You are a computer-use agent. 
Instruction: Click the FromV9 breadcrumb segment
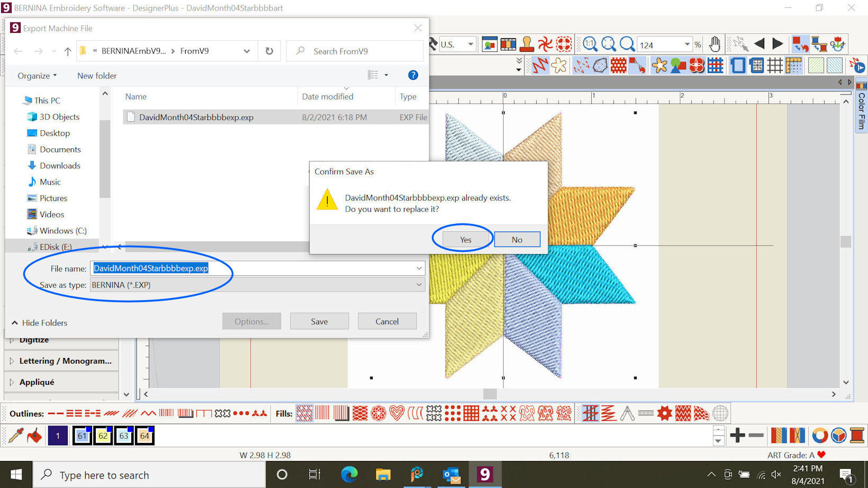pos(194,51)
